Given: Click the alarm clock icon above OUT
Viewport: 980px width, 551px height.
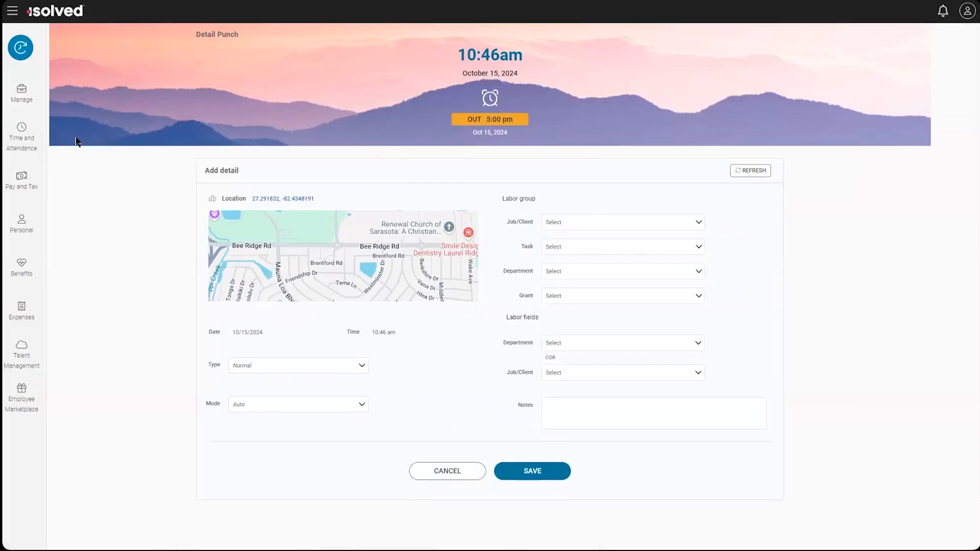Looking at the screenshot, I should coord(489,97).
